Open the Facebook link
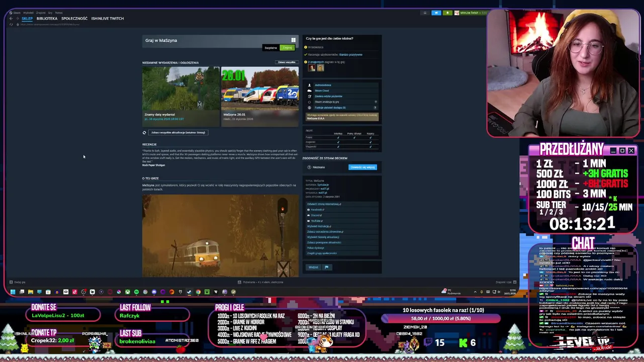Screen dimensions: 644x362 tap(316, 210)
